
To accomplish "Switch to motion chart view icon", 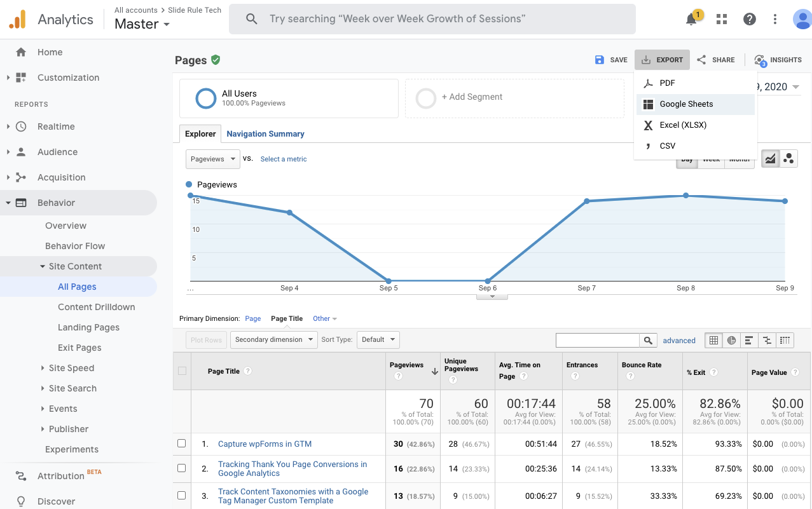I will [788, 159].
